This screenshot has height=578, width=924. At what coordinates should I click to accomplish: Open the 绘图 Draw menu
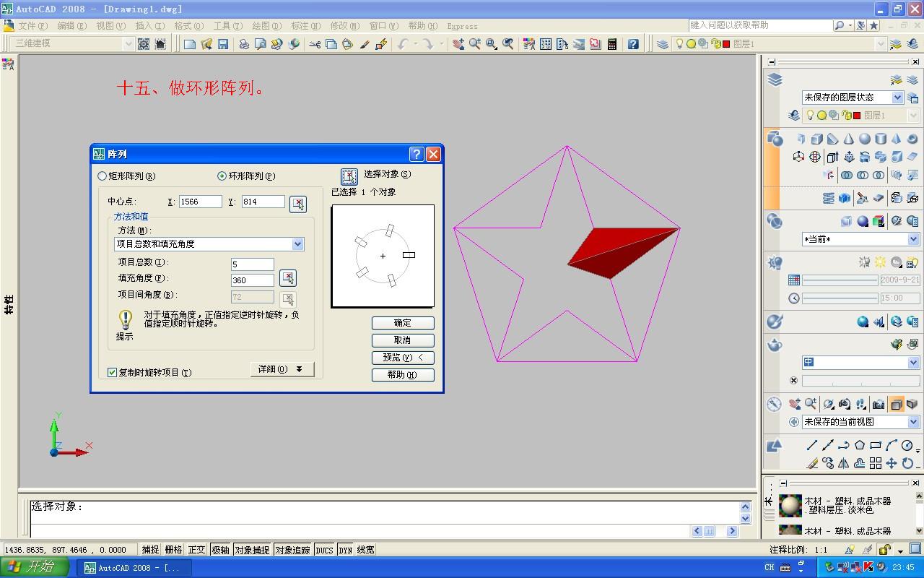tap(266, 26)
